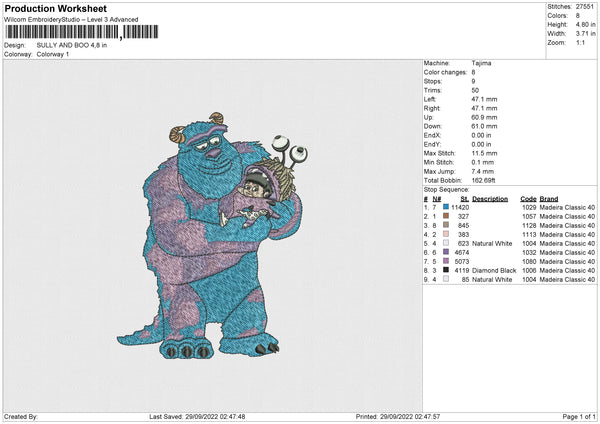
Task: Select stitch count '4674' in stop 6
Action: coord(461,253)
